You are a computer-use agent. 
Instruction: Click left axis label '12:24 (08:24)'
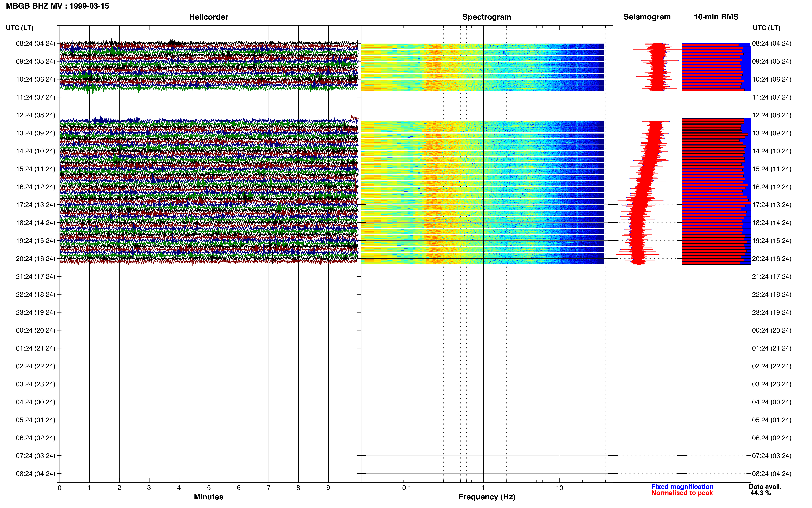click(36, 115)
